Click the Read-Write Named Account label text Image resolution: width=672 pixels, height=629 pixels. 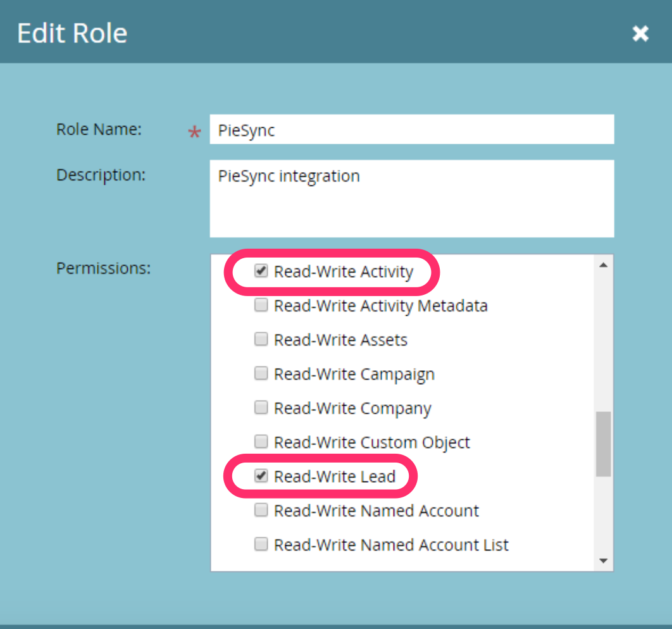pyautogui.click(x=376, y=511)
